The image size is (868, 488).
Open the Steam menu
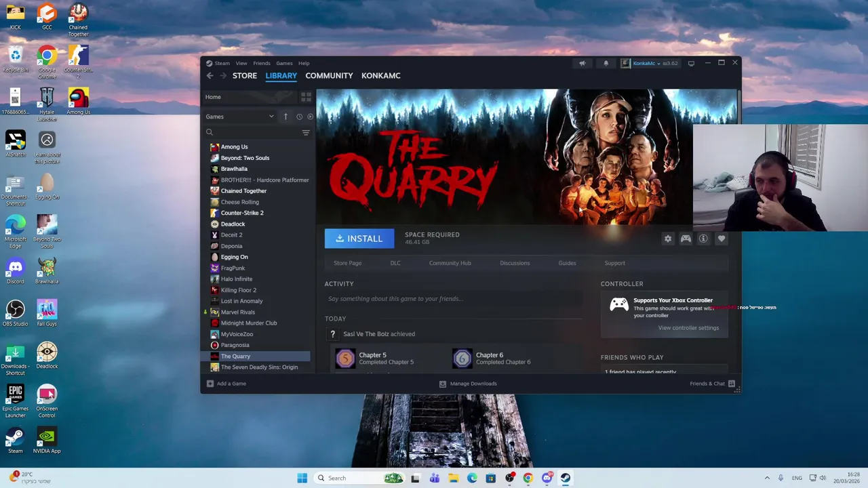click(x=222, y=63)
